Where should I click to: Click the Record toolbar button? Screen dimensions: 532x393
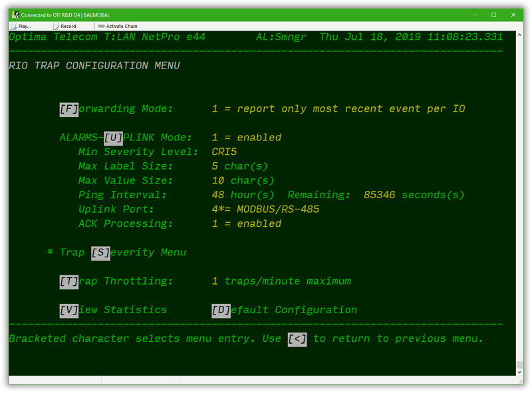coord(65,26)
